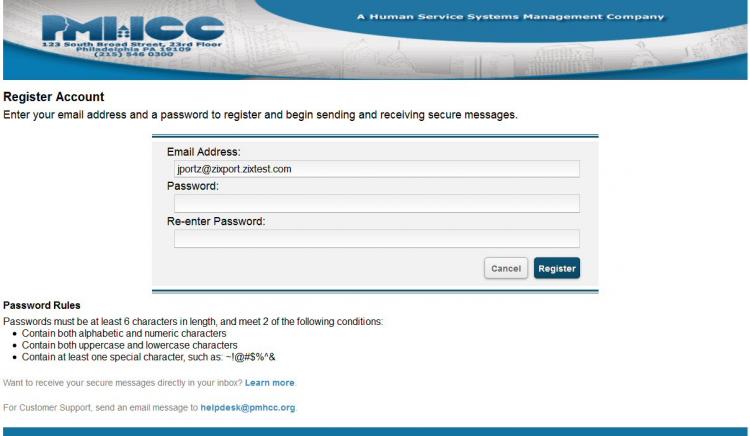Open the Learn more link

(269, 383)
